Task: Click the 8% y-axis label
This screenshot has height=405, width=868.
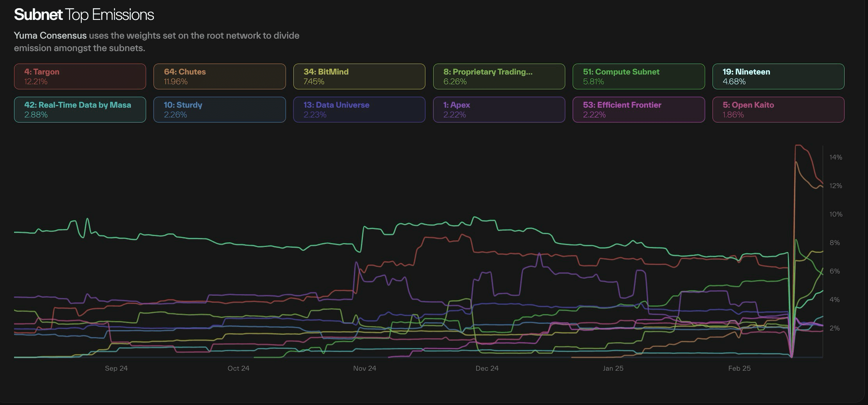Action: point(835,243)
